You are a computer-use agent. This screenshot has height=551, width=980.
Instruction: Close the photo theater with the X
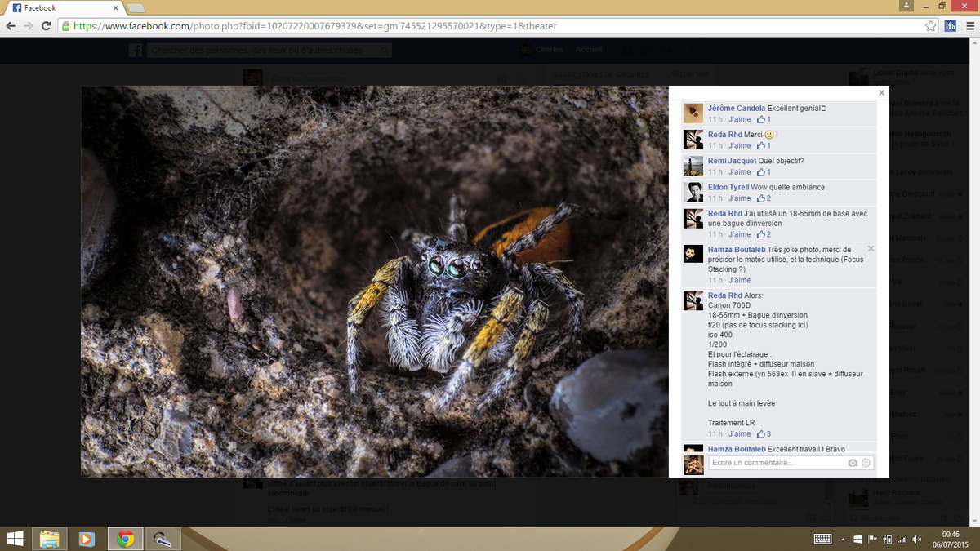[881, 93]
